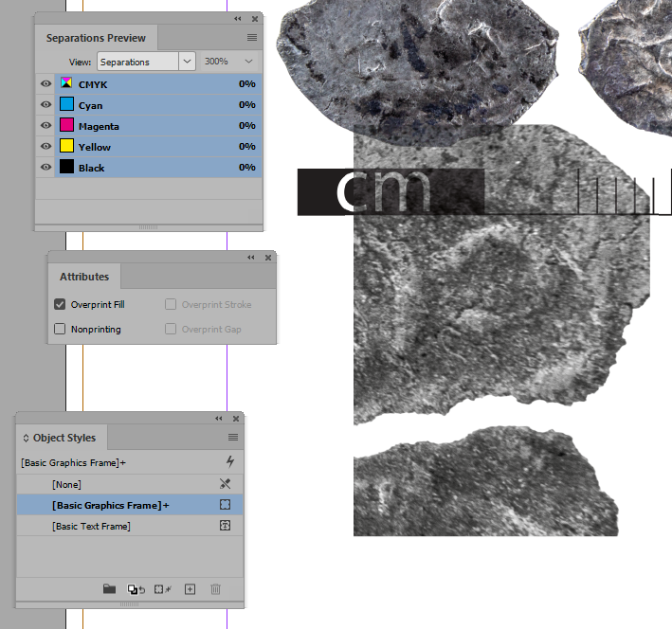
Task: Select the Yellow ink row
Action: (x=158, y=147)
